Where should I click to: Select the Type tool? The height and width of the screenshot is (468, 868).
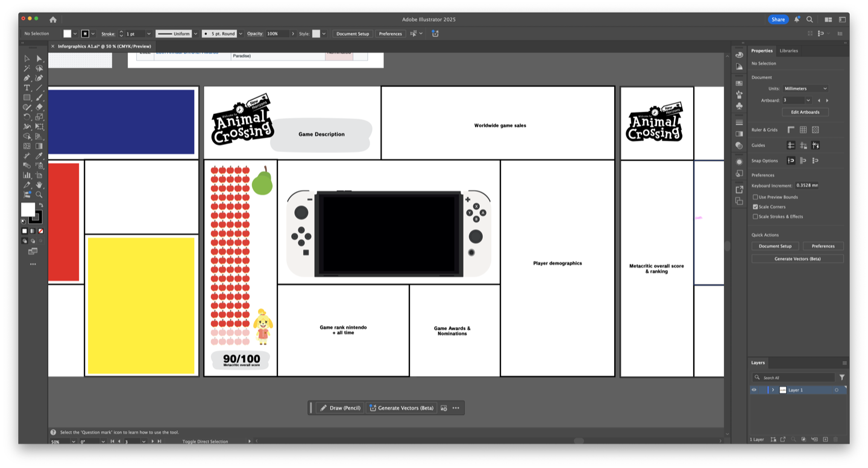(27, 87)
